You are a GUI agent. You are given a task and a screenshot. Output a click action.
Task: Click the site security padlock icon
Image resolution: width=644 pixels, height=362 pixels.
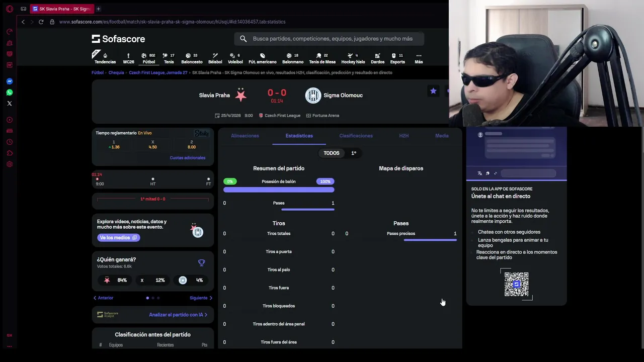(52, 22)
